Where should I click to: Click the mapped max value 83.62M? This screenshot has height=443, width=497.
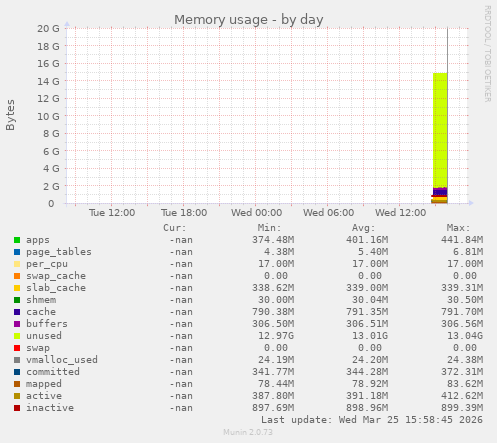(x=465, y=384)
